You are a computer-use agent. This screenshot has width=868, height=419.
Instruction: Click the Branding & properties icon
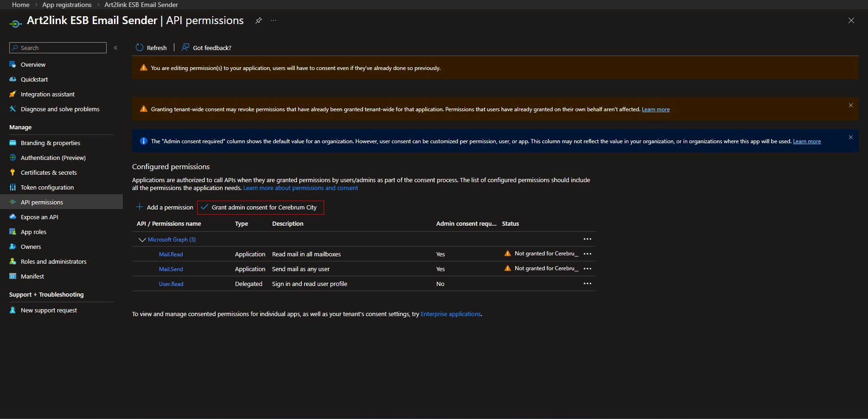pyautogui.click(x=13, y=143)
